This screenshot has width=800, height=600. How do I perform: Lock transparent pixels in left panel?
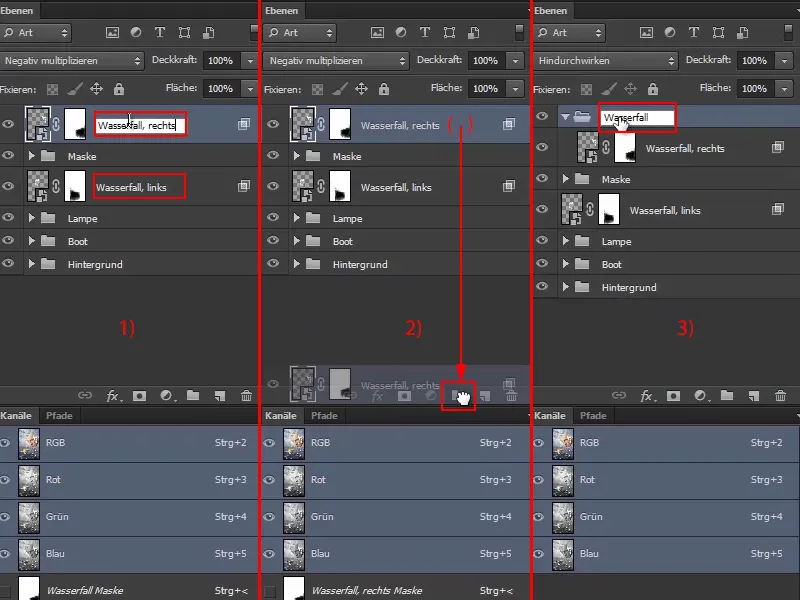click(x=53, y=89)
